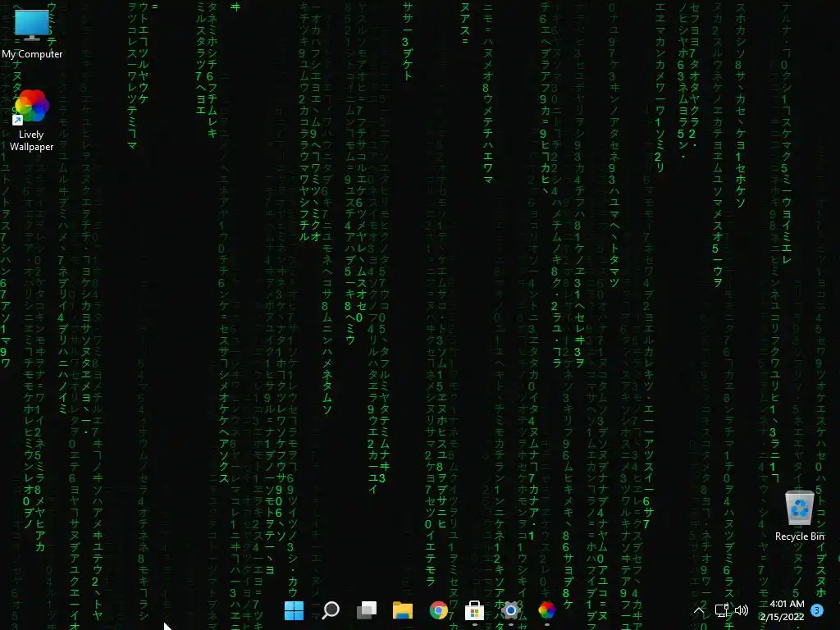This screenshot has width=840, height=630.
Task: Open network status in system tray
Action: pos(722,610)
